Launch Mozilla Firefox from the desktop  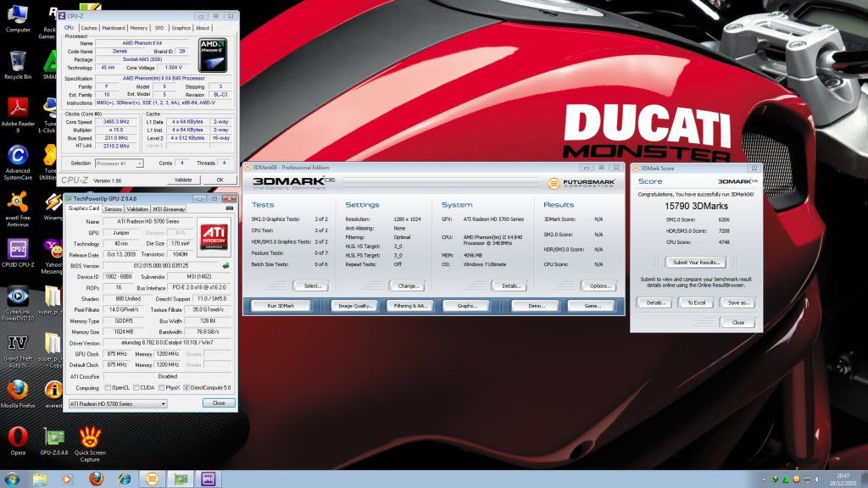(18, 394)
